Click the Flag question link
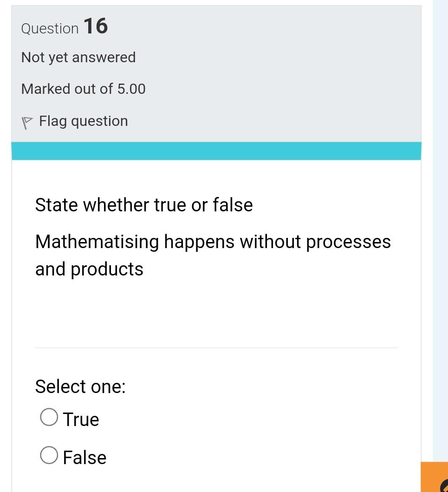448x492 pixels. click(x=84, y=121)
